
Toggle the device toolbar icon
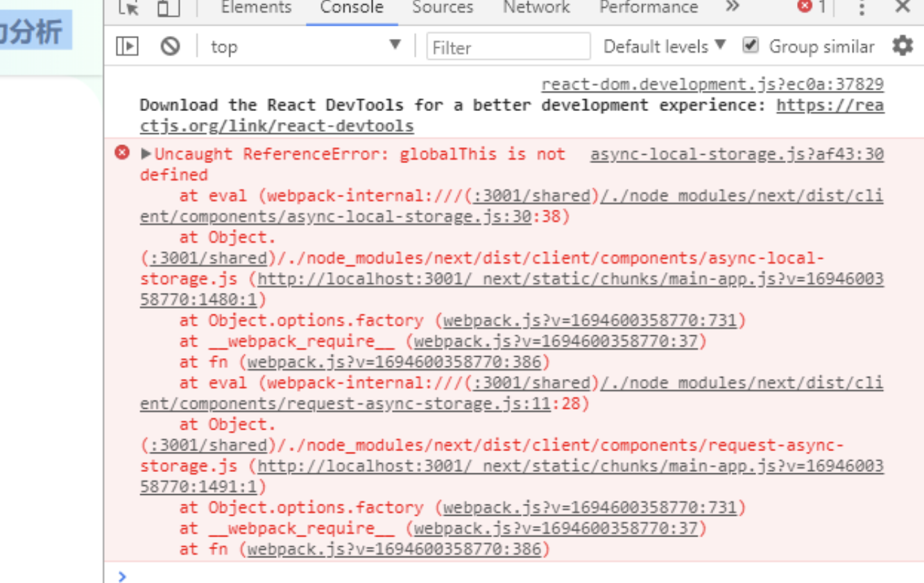tap(168, 8)
